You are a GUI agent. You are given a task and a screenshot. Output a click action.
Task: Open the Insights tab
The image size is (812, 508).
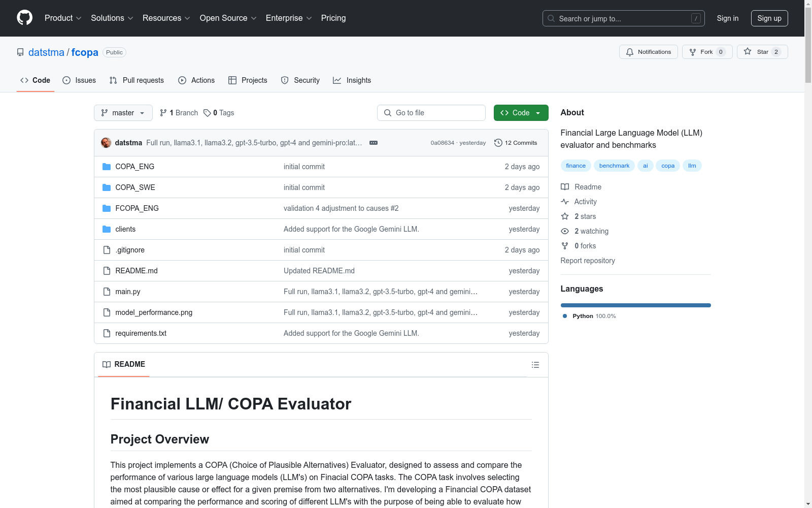pos(352,80)
